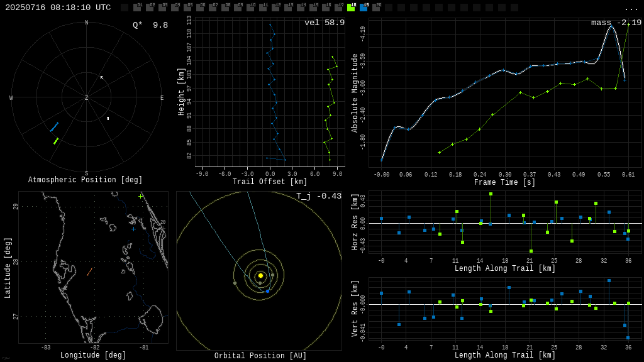Viewport: 644px width, 362px height.
Task: Select station box 02 in top strip
Action: tap(150, 8)
